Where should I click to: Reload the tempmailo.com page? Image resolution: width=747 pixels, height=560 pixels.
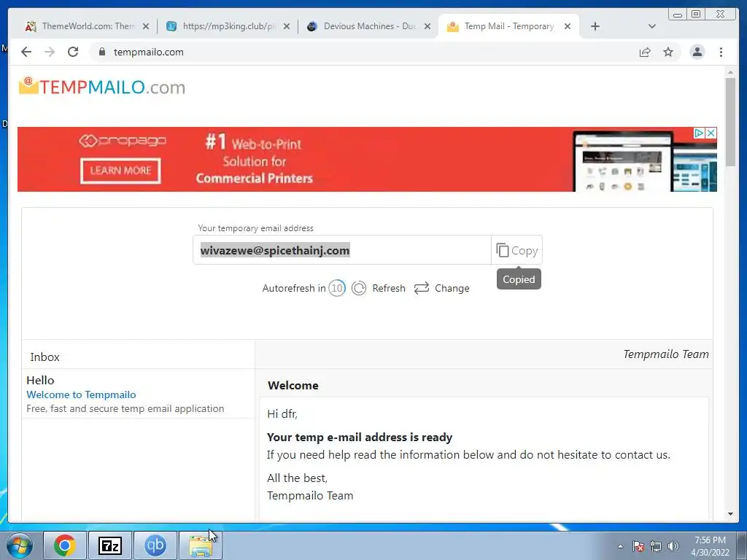point(73,52)
